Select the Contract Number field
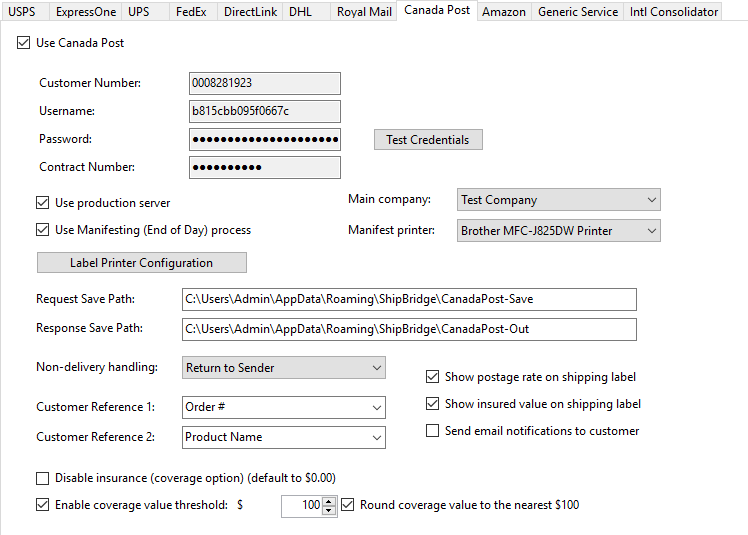The image size is (748, 535). tap(265, 168)
